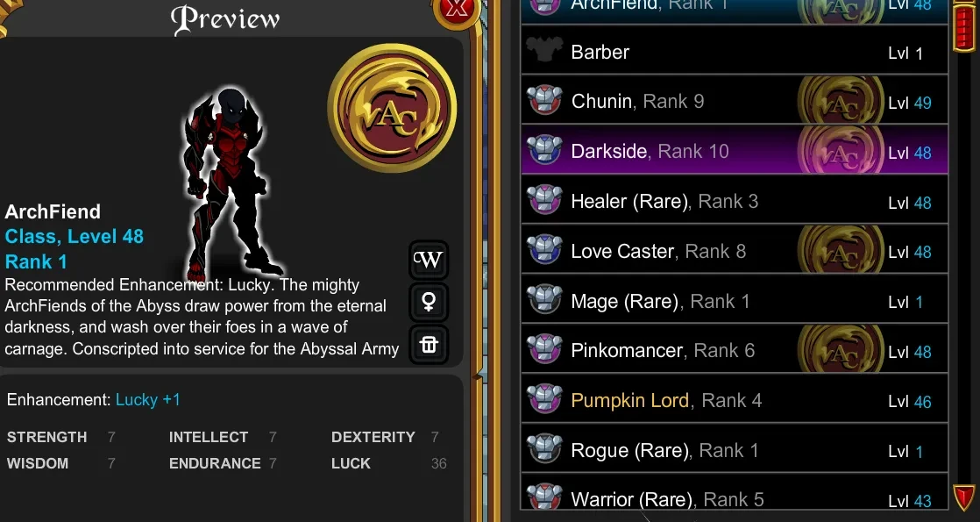Click the black armor silhouette beside Barber
The image size is (980, 522).
tap(544, 51)
